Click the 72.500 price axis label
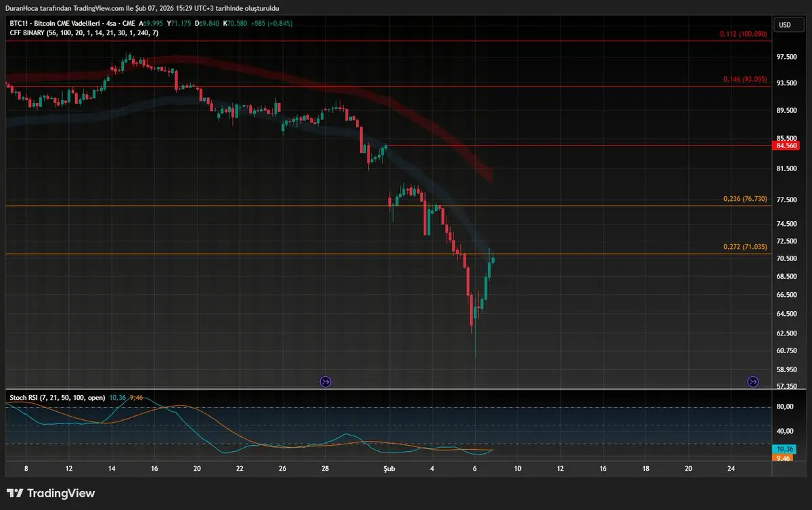 786,241
